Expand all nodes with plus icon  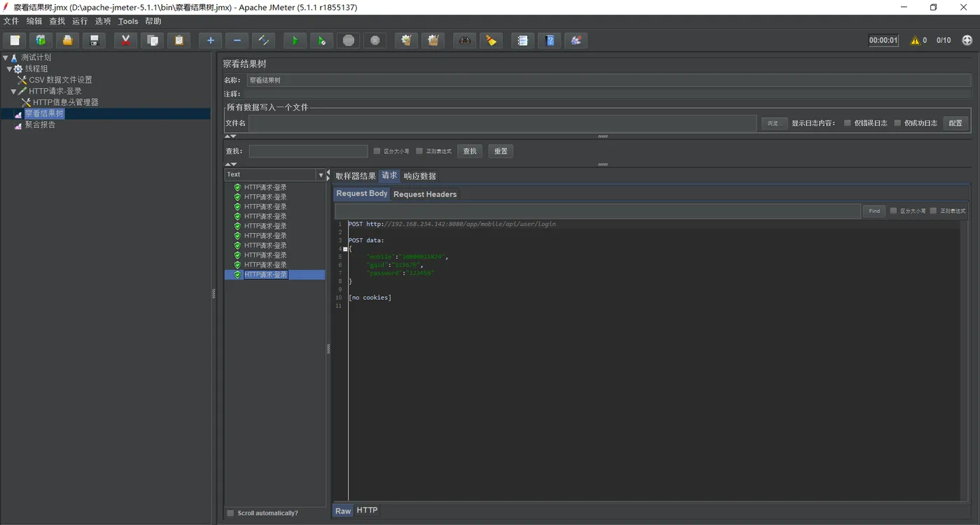click(210, 41)
